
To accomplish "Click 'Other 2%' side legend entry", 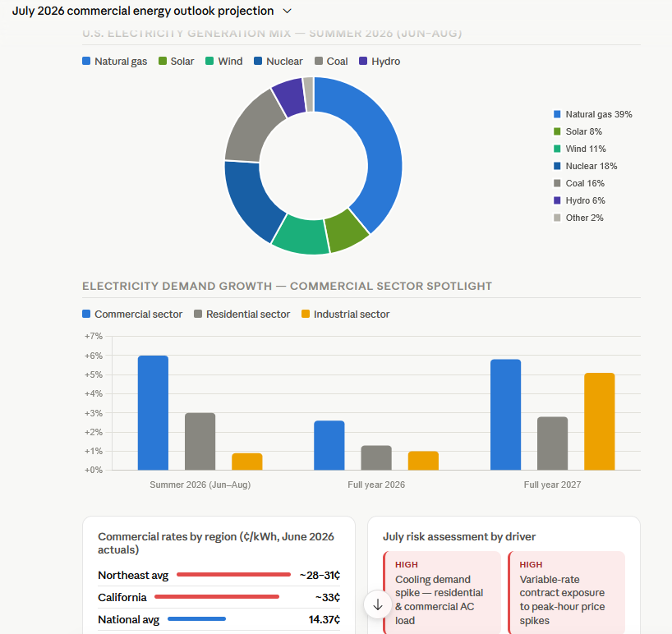I will click(578, 218).
